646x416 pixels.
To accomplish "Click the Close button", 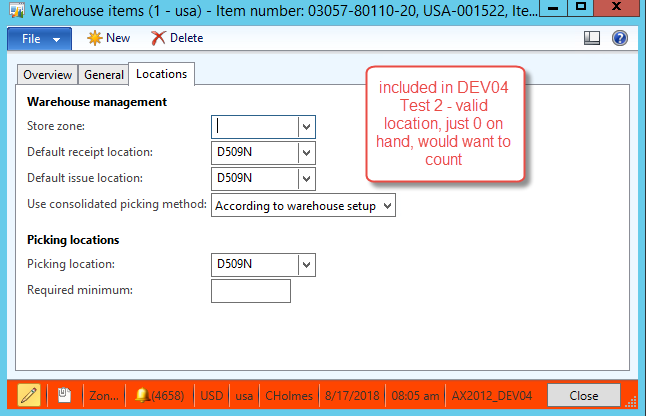I will click(x=583, y=395).
